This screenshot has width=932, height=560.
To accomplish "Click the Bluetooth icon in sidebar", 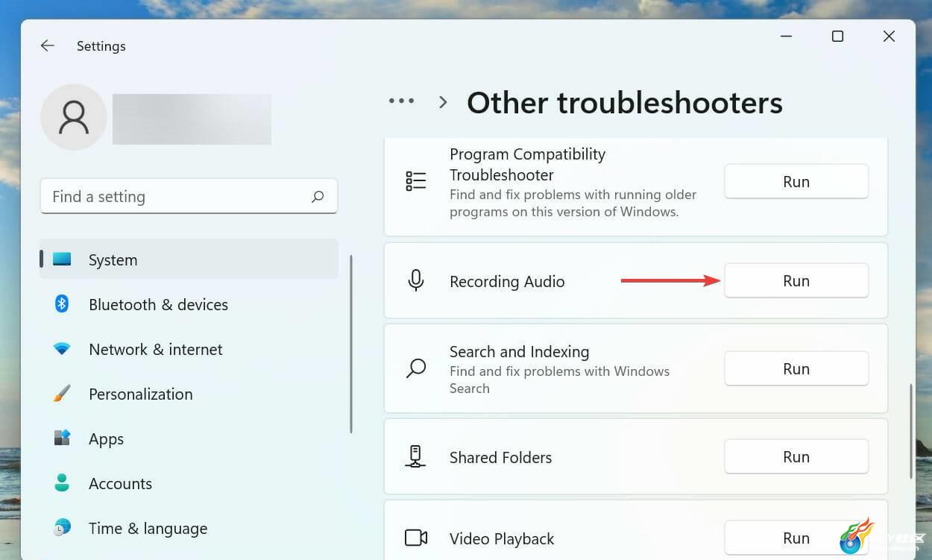I will [x=62, y=303].
